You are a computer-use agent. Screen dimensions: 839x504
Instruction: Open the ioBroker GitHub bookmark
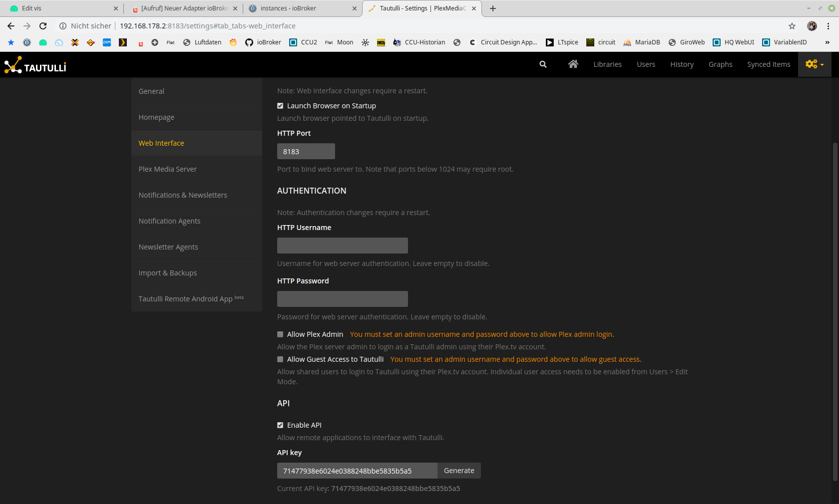[263, 42]
